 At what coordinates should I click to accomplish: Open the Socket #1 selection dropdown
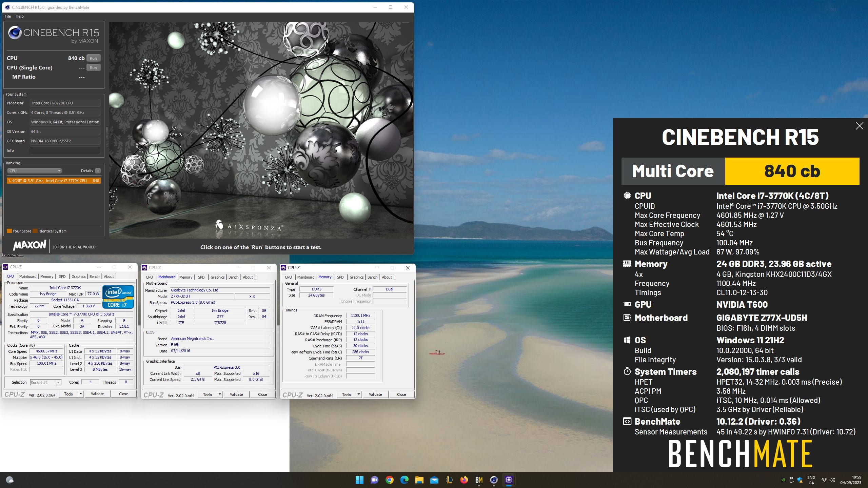point(45,382)
